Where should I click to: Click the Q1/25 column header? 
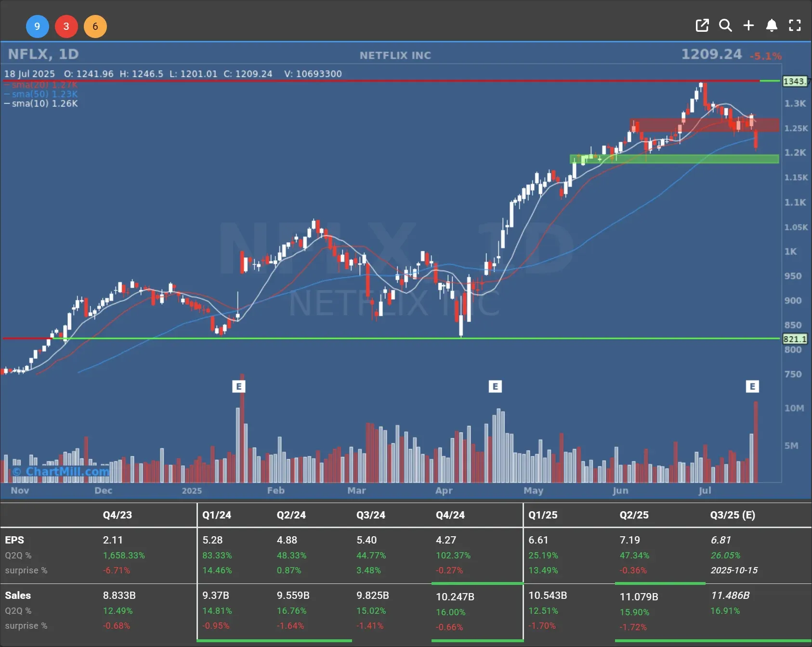tap(543, 515)
